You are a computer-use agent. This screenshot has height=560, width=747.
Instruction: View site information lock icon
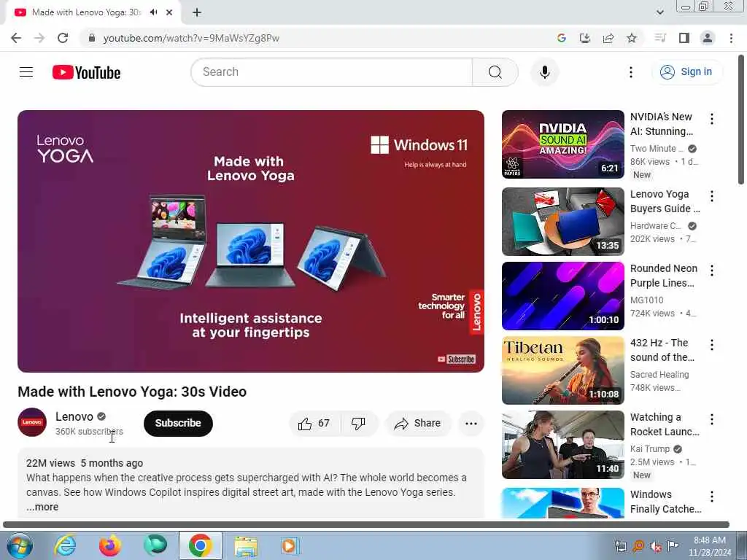(x=92, y=38)
